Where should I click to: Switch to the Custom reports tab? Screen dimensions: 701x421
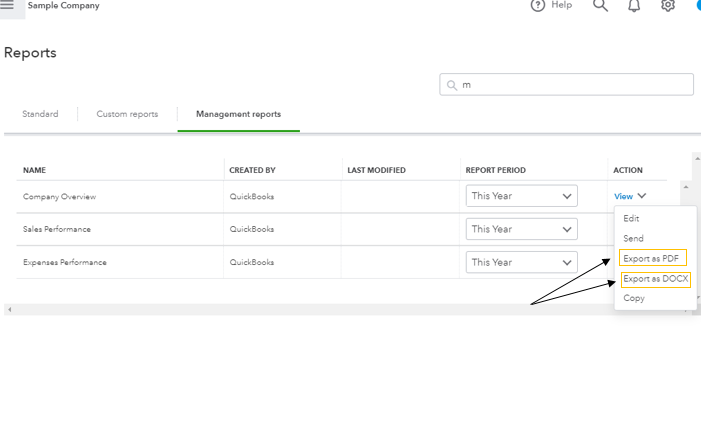[127, 114]
